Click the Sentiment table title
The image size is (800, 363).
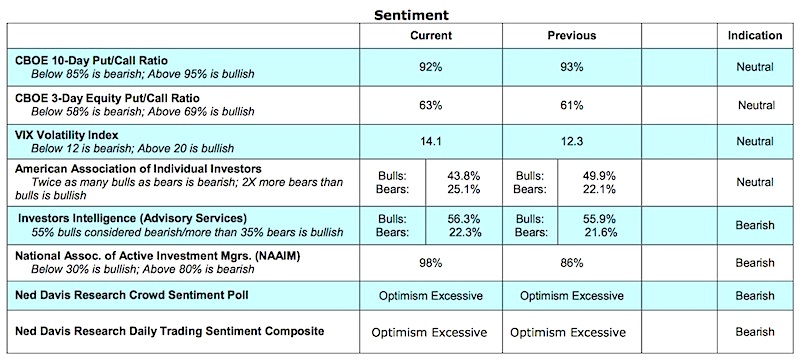411,15
